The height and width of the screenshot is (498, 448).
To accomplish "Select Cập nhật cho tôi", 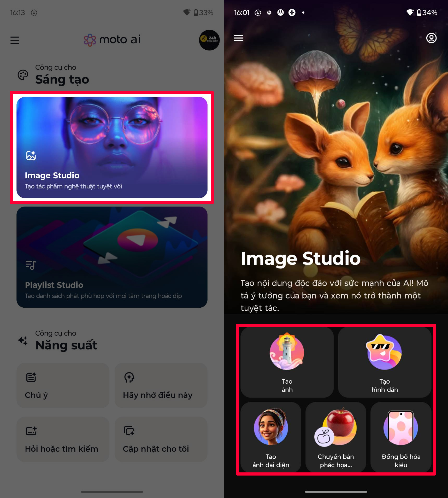I will point(161,439).
